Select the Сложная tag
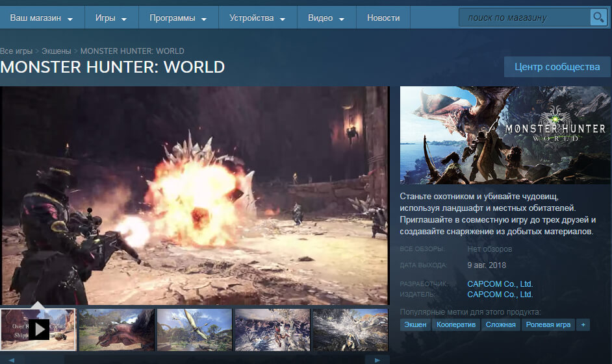This screenshot has height=364, width=612. 501,324
